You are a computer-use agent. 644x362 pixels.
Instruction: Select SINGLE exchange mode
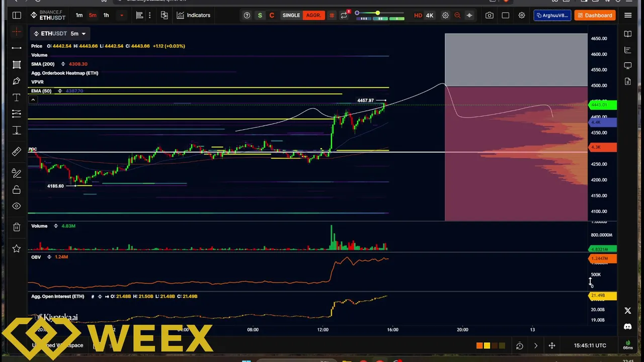tap(291, 15)
